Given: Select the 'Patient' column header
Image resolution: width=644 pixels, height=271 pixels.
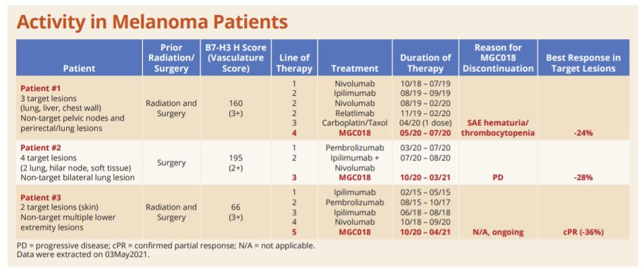Looking at the screenshot, I should pos(79,68).
